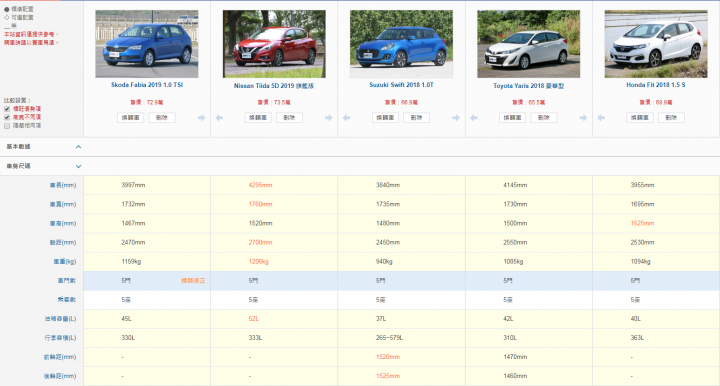Move Honda Fit column left with arrow
Screen dimensions: 720x386
pyautogui.click(x=601, y=118)
